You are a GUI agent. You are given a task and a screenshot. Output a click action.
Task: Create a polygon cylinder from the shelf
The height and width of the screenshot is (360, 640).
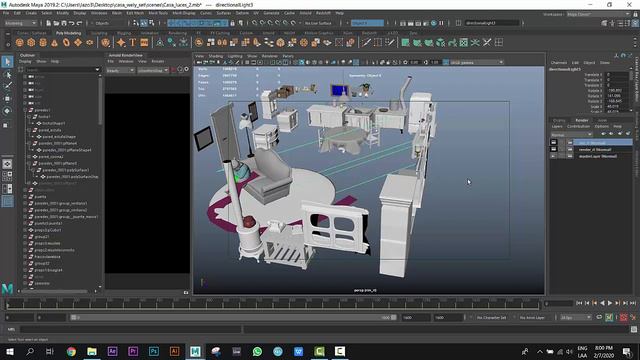[43, 42]
